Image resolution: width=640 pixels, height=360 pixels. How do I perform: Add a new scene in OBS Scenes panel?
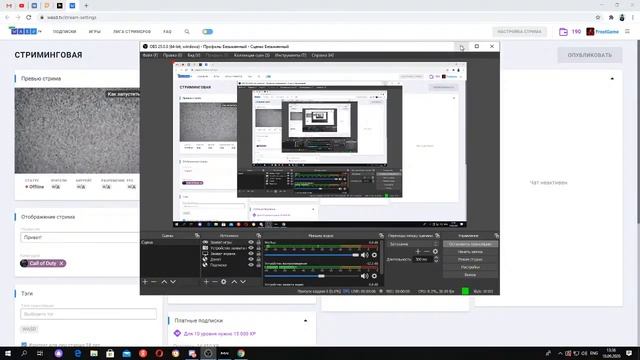145,282
